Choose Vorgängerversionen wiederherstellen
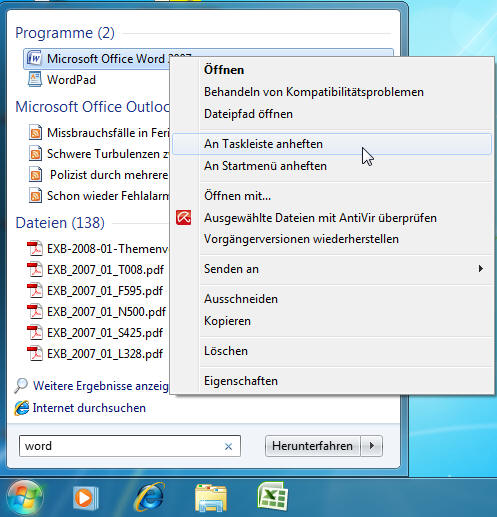The height and width of the screenshot is (517, 497). (301, 239)
